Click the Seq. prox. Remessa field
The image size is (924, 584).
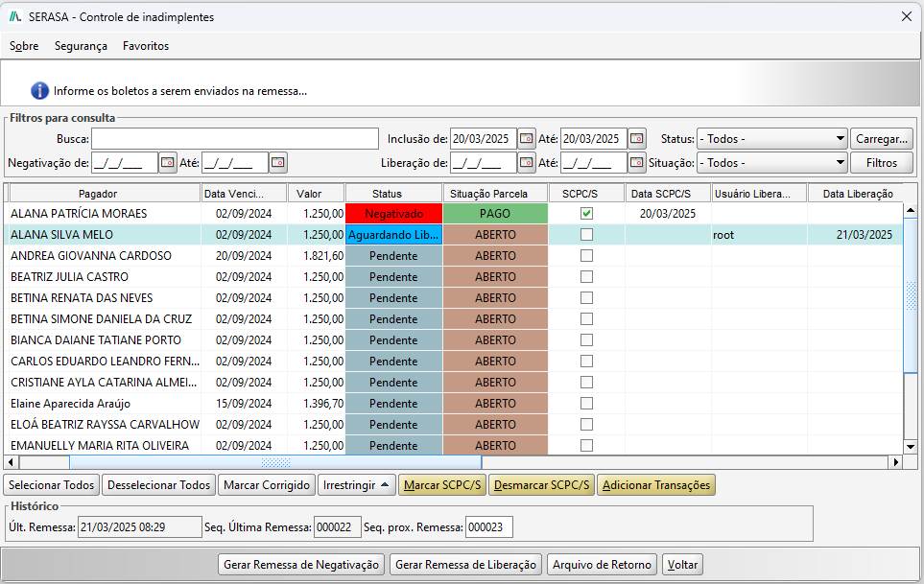(x=488, y=526)
